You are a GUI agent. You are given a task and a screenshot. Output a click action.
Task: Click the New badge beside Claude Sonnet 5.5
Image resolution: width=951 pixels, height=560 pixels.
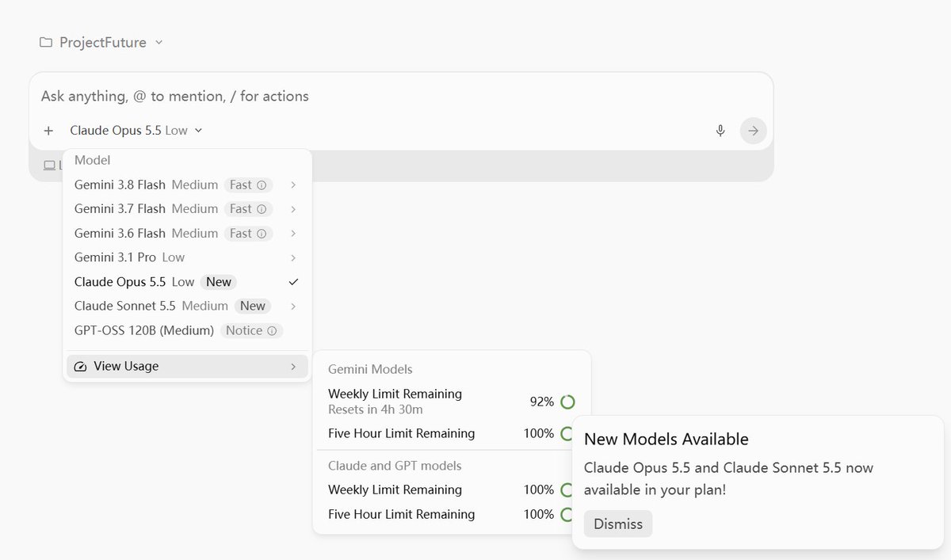[x=253, y=306]
